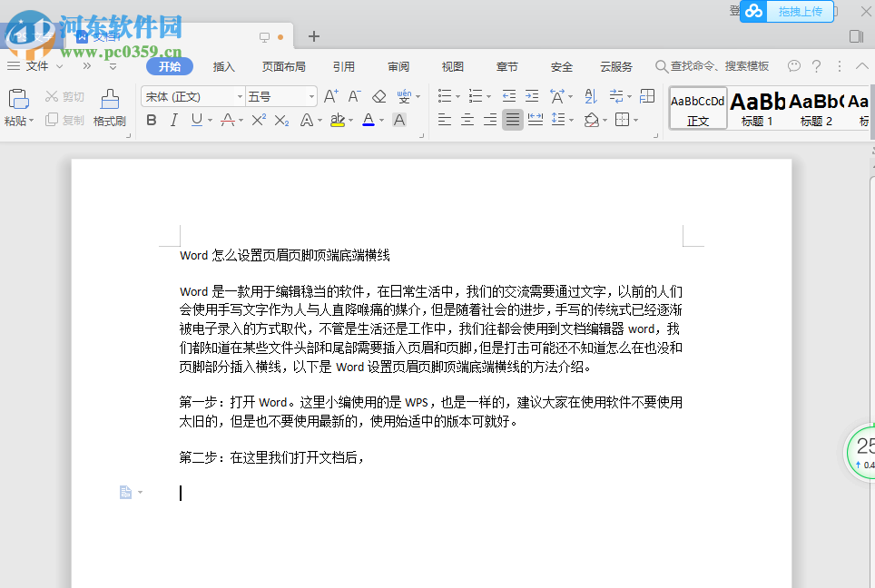Viewport: 875px width, 588px height.
Task: Expand the font color dropdown arrow
Action: point(381,119)
